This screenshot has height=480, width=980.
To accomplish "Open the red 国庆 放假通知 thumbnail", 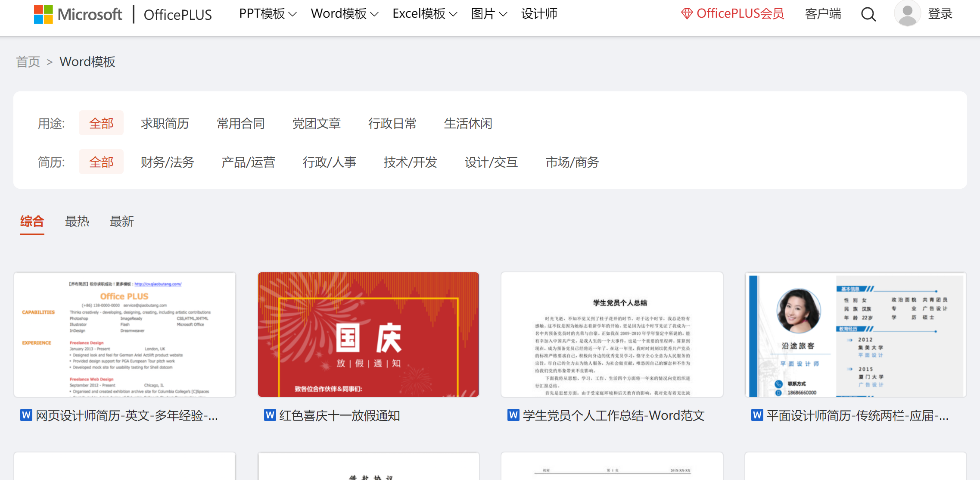I will (368, 334).
